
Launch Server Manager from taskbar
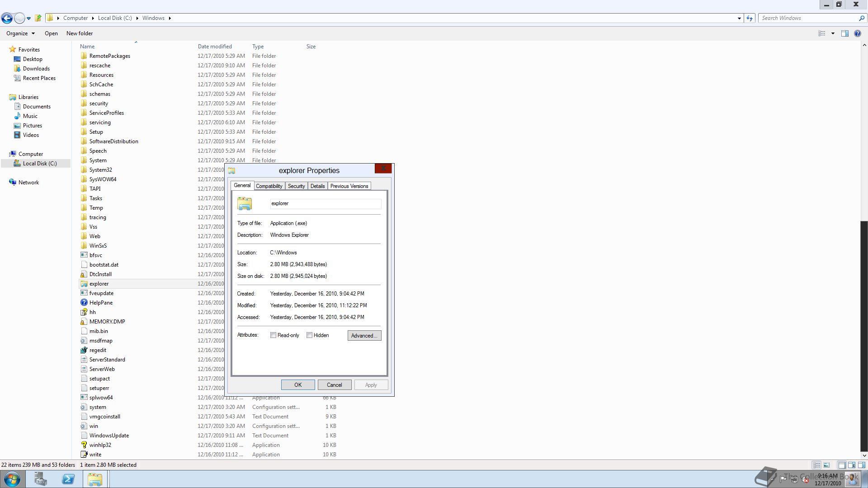(40, 479)
